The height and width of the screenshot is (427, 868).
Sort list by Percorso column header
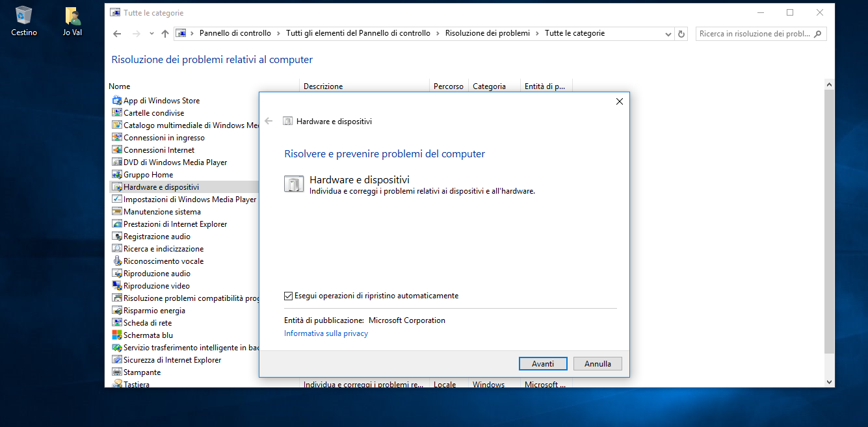(x=449, y=86)
